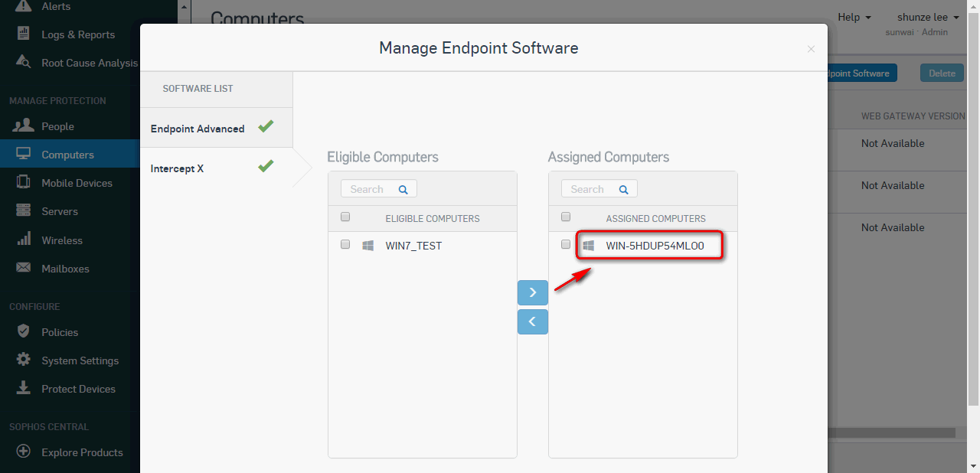Open the Protect Devices page
The height and width of the screenshot is (473, 980).
[x=78, y=389]
